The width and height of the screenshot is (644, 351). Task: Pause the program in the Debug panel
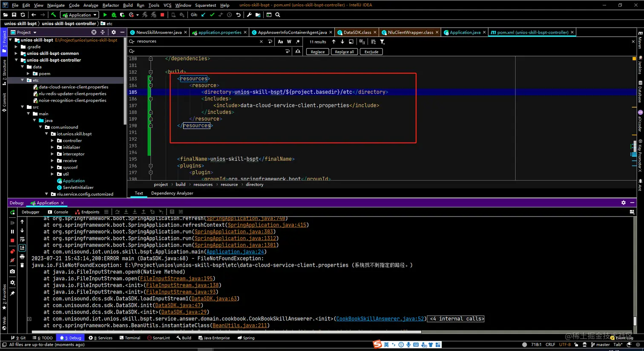point(12,231)
